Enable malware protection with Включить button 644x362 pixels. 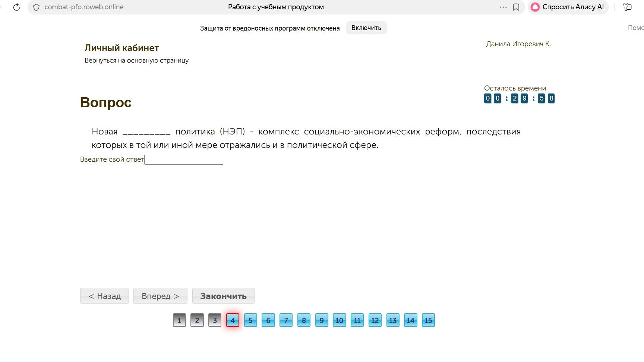pyautogui.click(x=366, y=28)
